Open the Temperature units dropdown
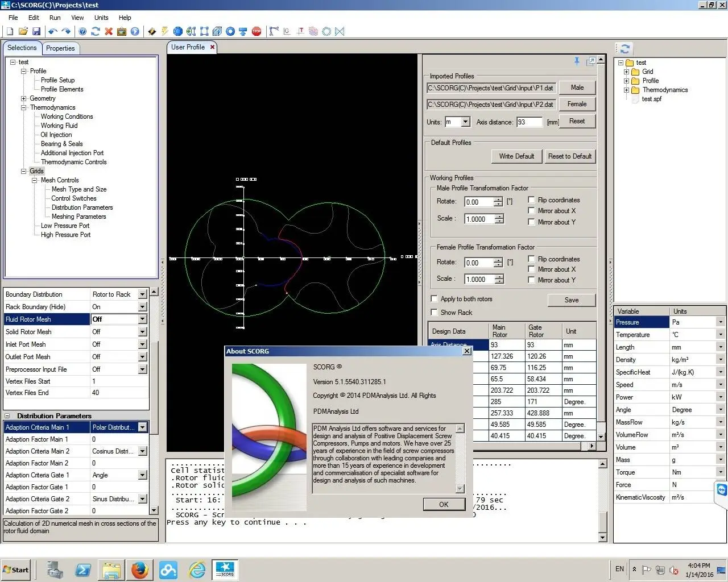This screenshot has height=582, width=728. [721, 335]
